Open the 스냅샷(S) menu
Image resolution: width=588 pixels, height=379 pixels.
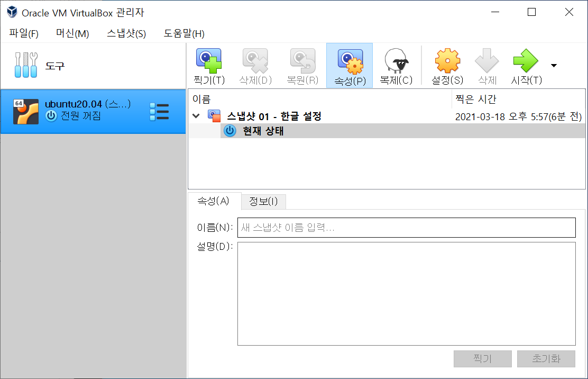click(126, 33)
